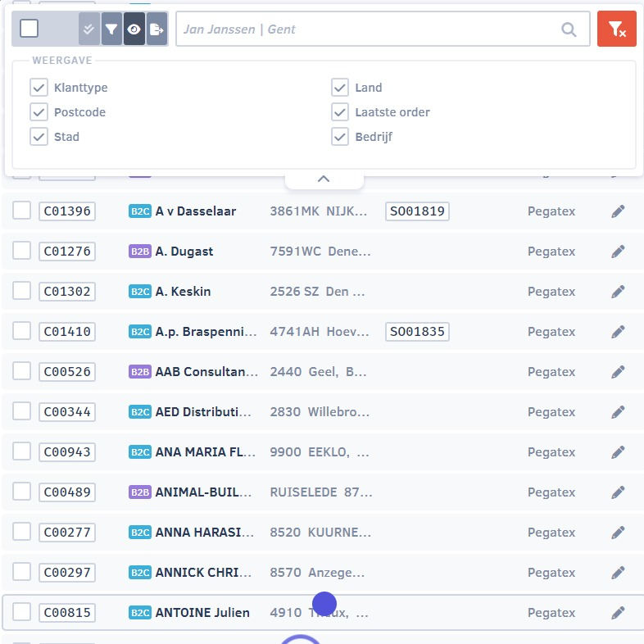The height and width of the screenshot is (644, 644).
Task: Open order SO01819
Action: [417, 211]
